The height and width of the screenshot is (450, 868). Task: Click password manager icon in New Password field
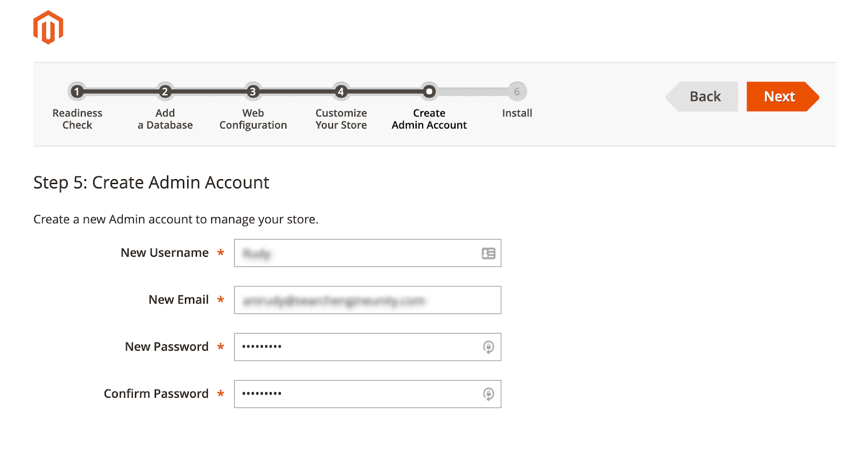489,347
